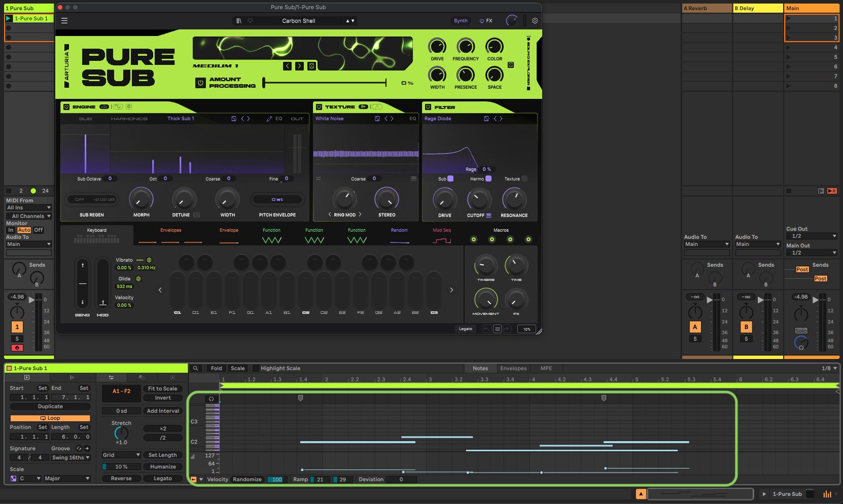Open the Grid dropdown
The width and height of the screenshot is (843, 504).
[121, 455]
